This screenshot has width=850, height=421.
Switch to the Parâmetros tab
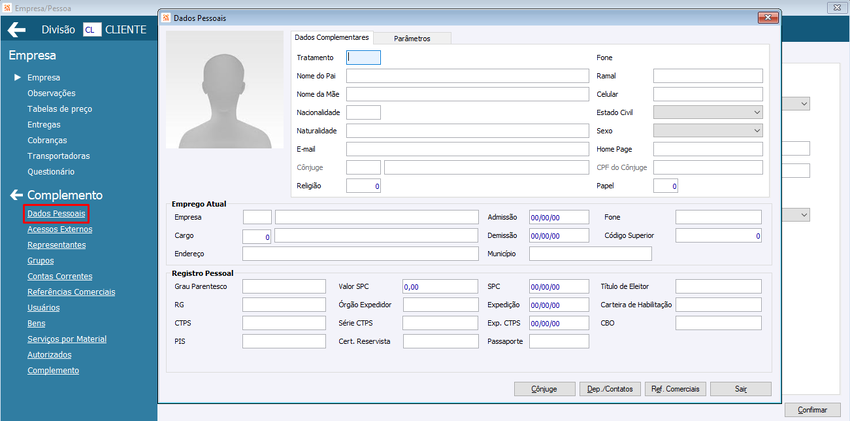tap(412, 38)
